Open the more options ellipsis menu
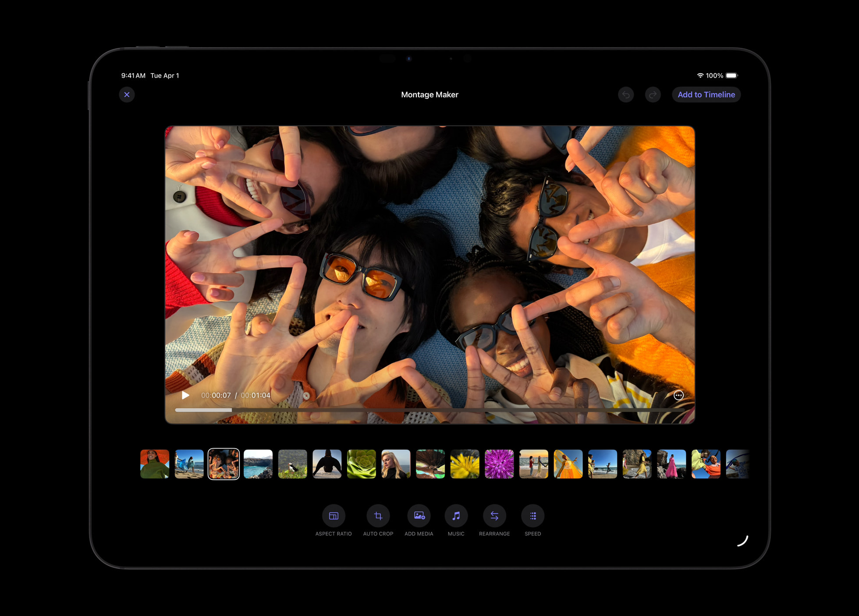 [678, 395]
